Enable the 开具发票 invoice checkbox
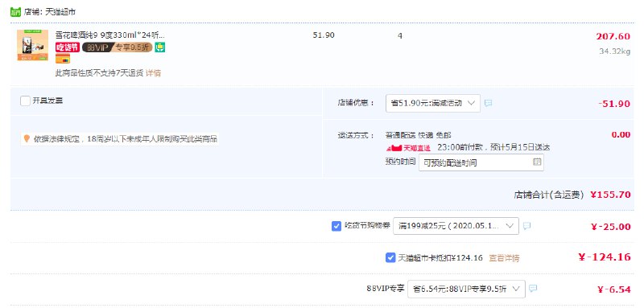The image size is (644, 308). click(x=25, y=101)
